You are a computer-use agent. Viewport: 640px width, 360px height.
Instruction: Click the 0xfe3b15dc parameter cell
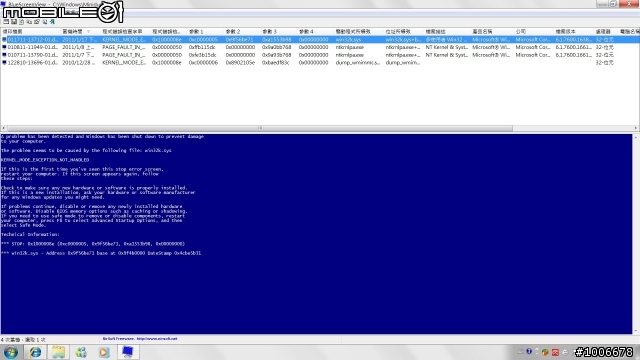coord(202,55)
